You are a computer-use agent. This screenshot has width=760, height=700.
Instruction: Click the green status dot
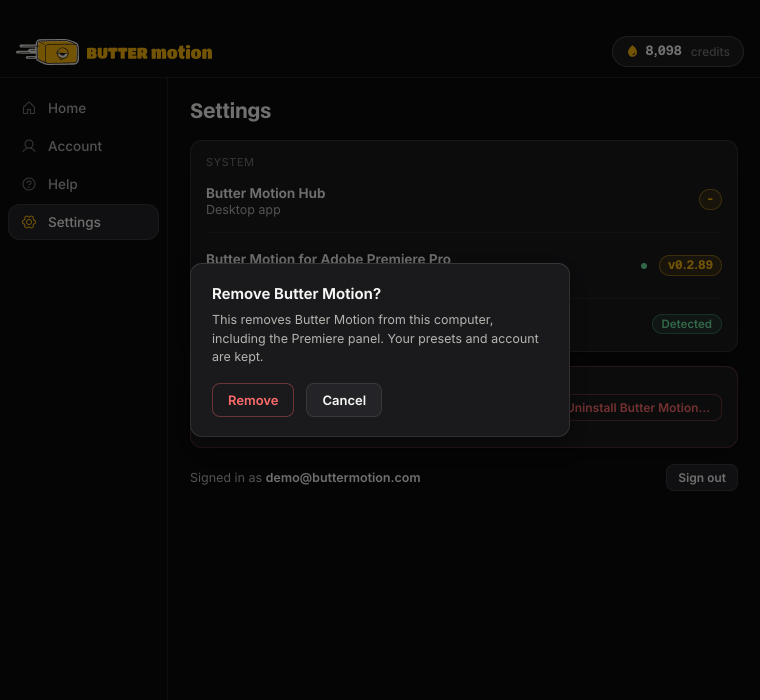pyautogui.click(x=644, y=266)
